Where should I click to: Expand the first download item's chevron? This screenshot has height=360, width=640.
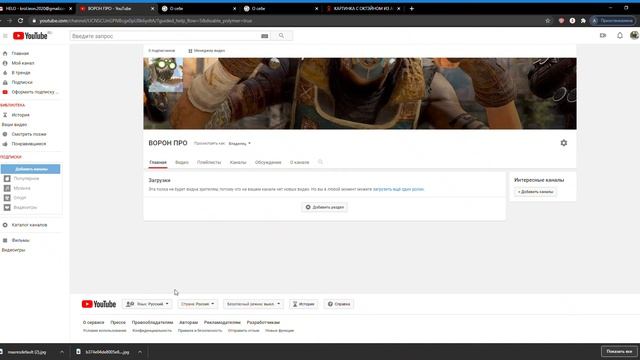(62, 352)
